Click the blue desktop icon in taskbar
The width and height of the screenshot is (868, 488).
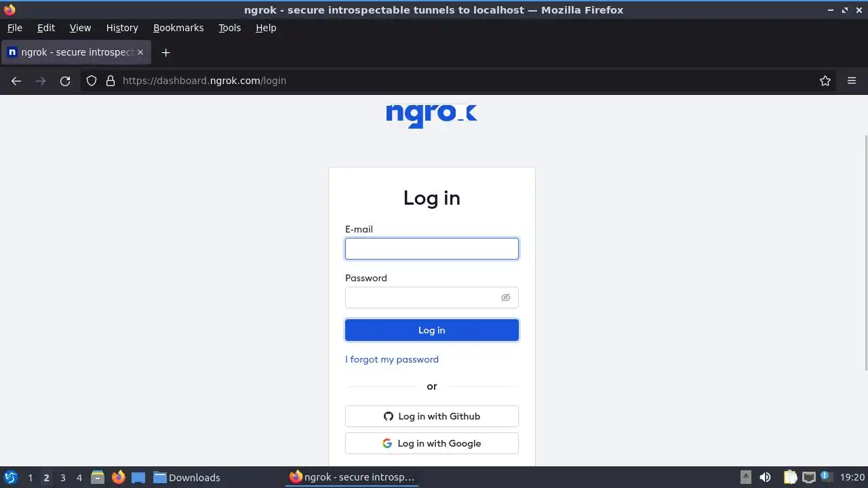click(138, 477)
